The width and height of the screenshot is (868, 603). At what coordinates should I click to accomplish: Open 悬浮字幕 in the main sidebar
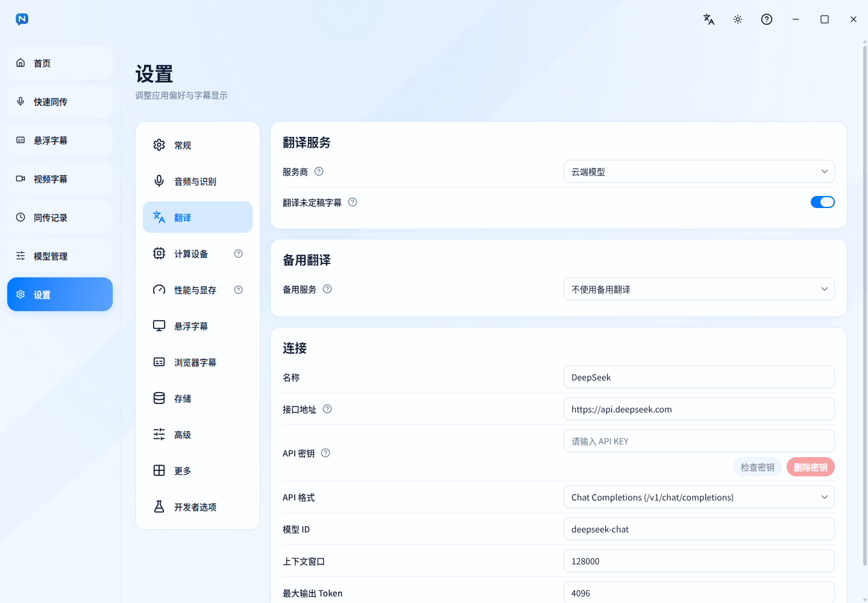coord(60,140)
